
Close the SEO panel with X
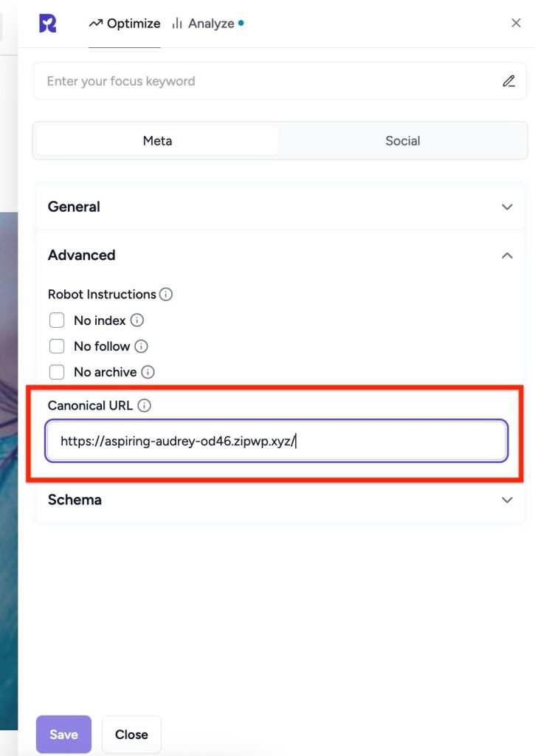coord(516,23)
